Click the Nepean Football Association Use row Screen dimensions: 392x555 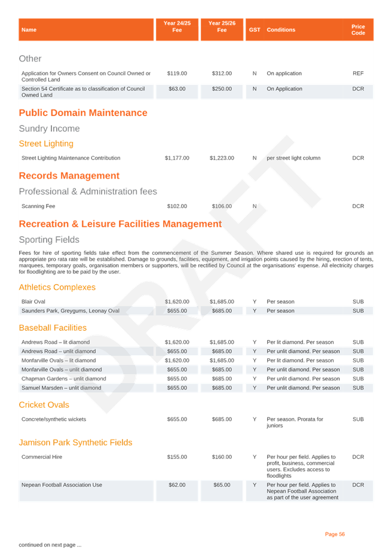click(62, 485)
